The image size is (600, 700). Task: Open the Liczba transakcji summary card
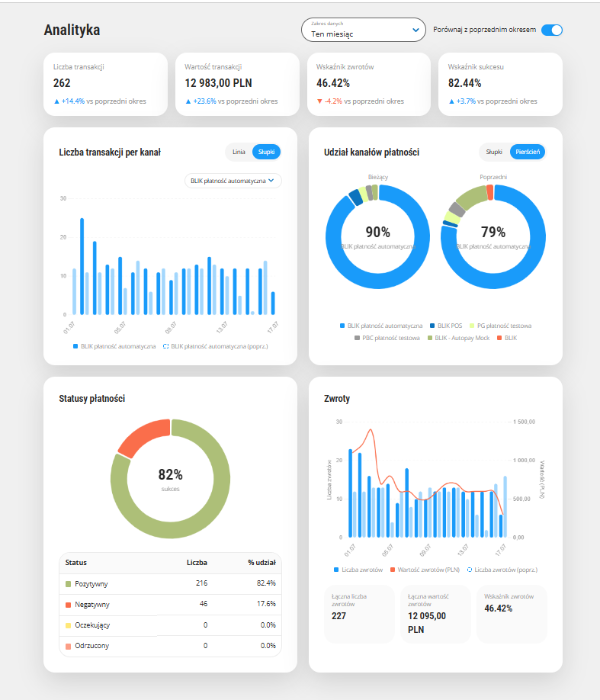(x=105, y=85)
